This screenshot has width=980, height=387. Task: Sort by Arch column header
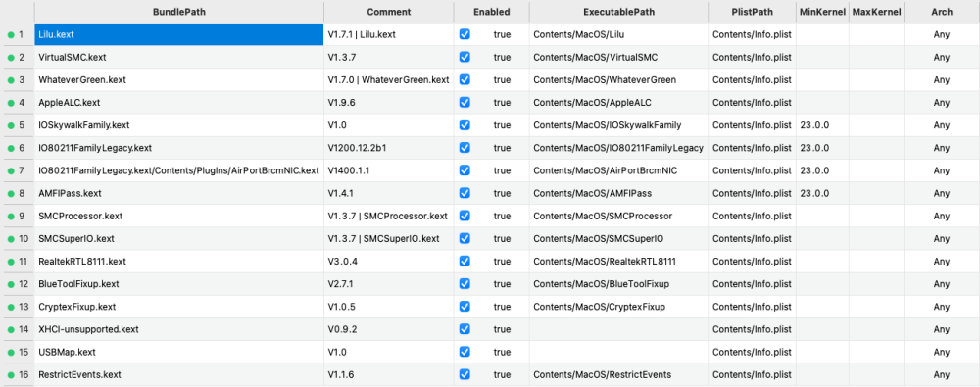coord(942,12)
